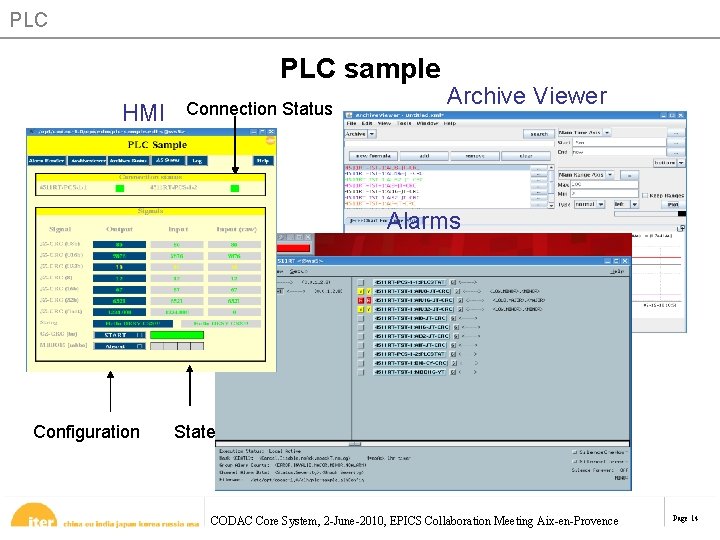The width and height of the screenshot is (720, 540).
Task: Click the G guidance icon on 45I1RT-PCS-1-1:PLCSTAT row
Action: [x=453, y=282]
